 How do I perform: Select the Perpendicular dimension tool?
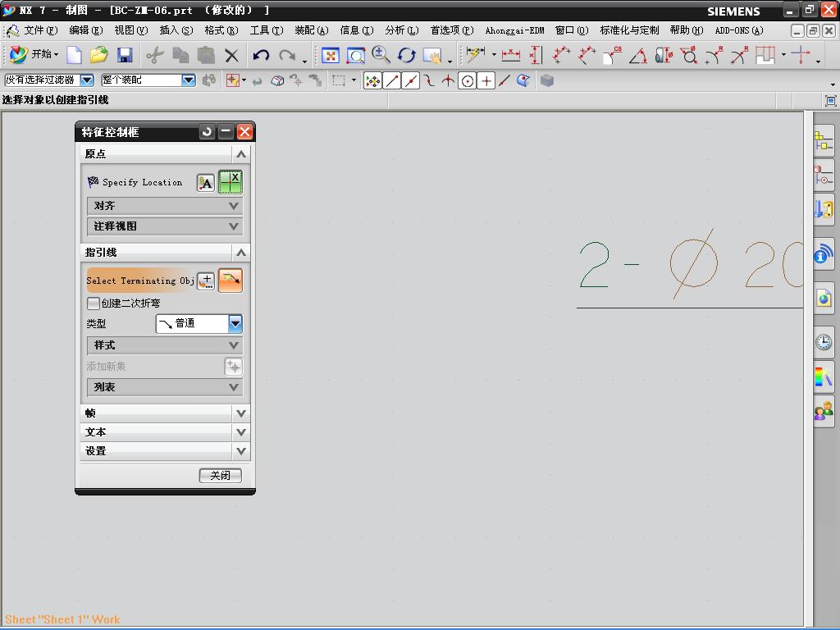587,55
